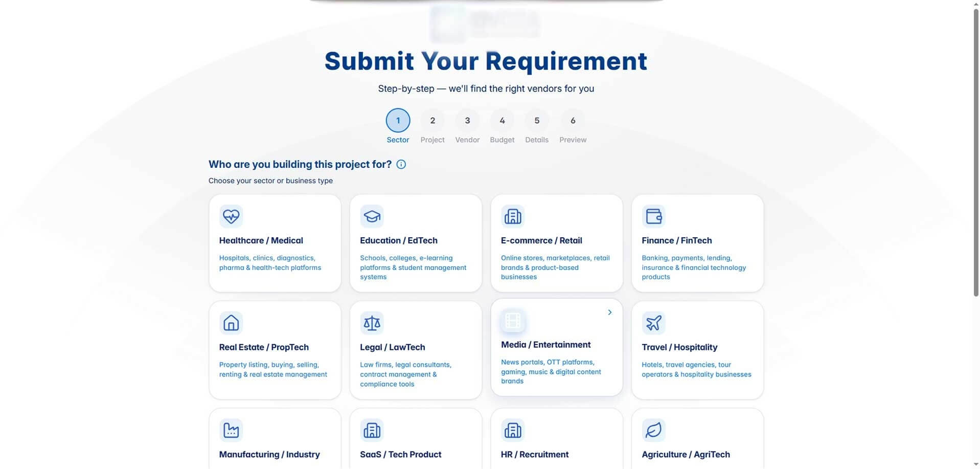
Task: Select the SaaS / Tech Product card
Action: (416, 439)
